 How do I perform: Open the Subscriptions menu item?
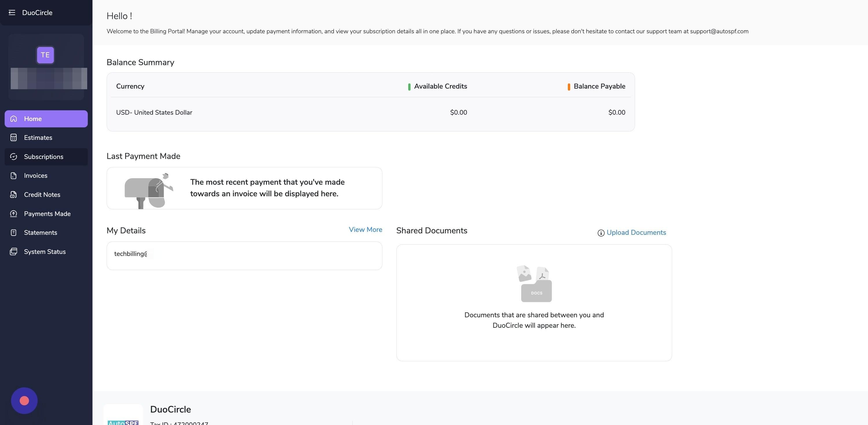(x=46, y=157)
